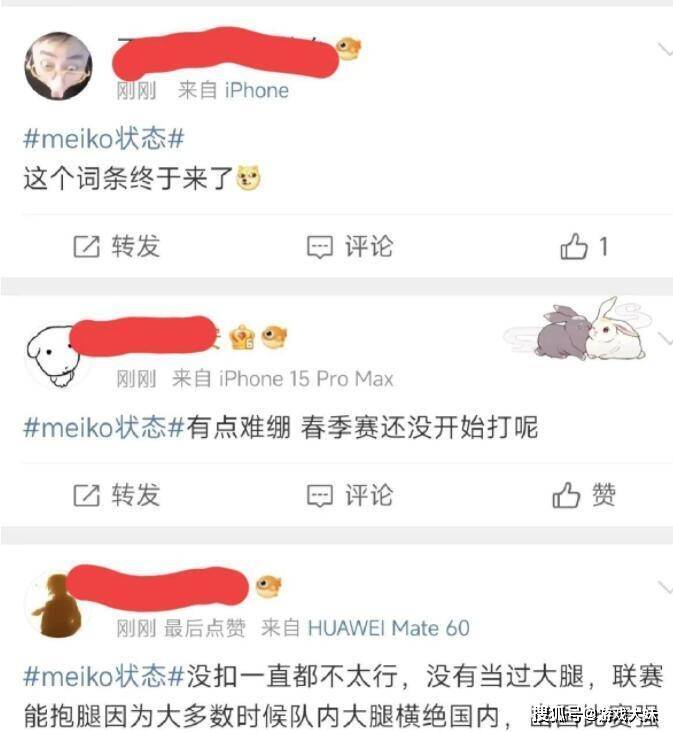The image size is (673, 732).
Task: Tap the two rabbits card decoration
Action: [577, 330]
